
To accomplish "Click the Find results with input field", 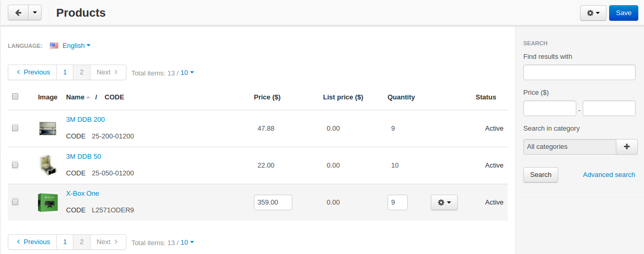I will (x=579, y=72).
